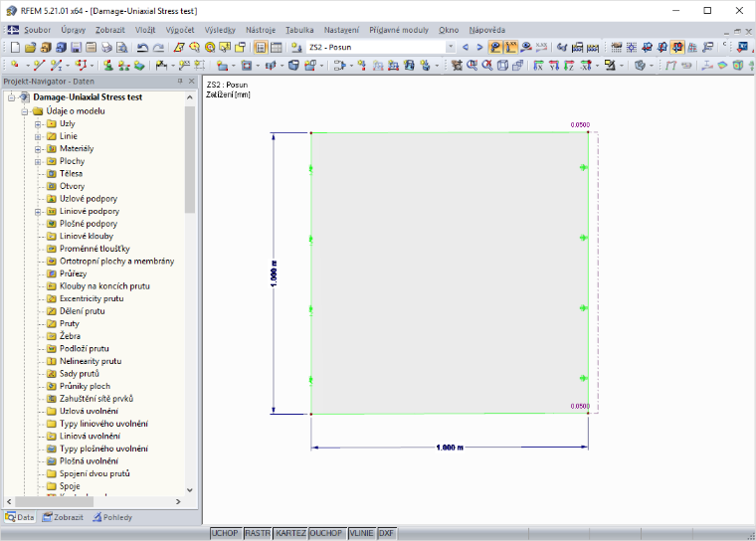Choose the Line support tool icon
This screenshot has height=541, width=756.
[x=124, y=65]
